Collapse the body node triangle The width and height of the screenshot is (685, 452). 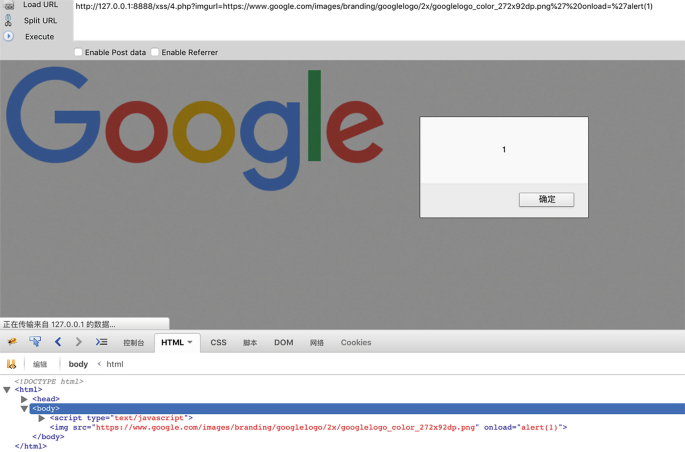[24, 409]
